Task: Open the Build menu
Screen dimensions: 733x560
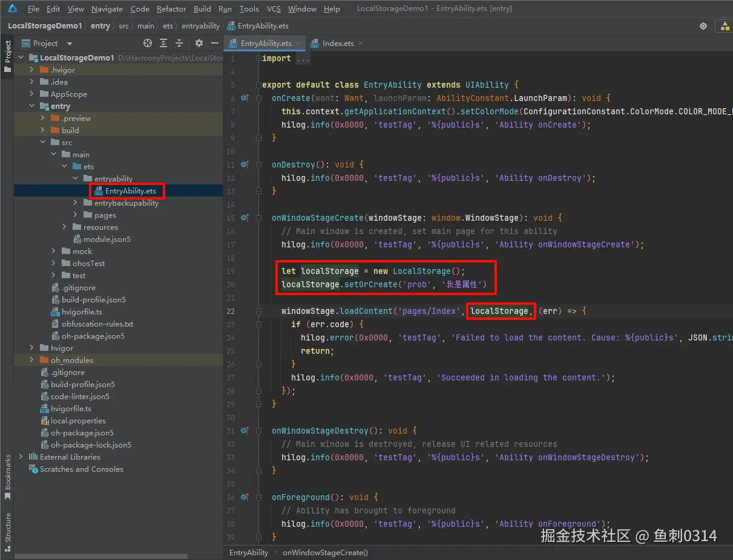Action: 202,8
